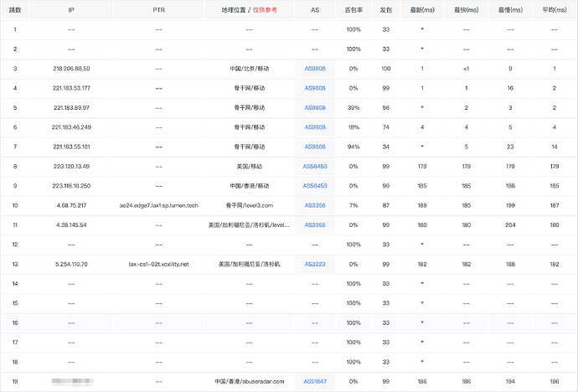Click the 地理位置 column header
578x392 pixels.
234,10
